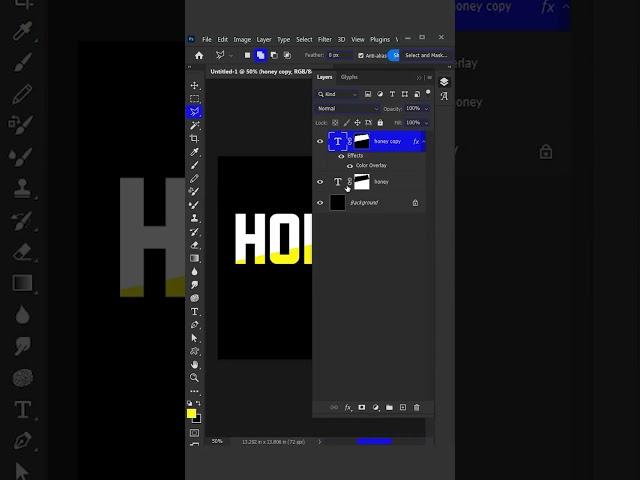Open the add layer style fx button
This screenshot has height=480, width=640.
[348, 407]
